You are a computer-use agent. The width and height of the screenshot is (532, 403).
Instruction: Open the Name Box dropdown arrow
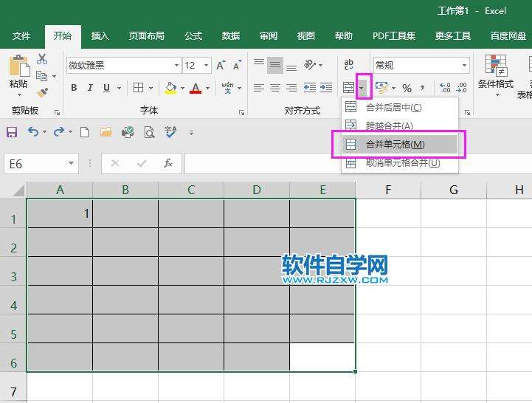72,163
